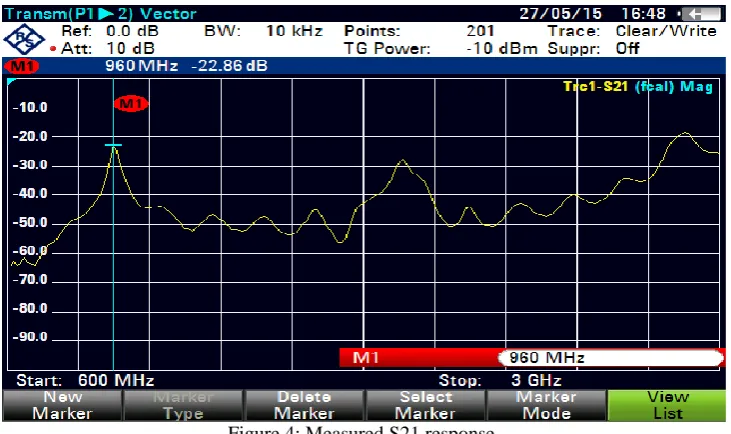Image resolution: width=731 pixels, height=434 pixels.
Task: Click the -90.0 axis label
Action: (x=30, y=337)
